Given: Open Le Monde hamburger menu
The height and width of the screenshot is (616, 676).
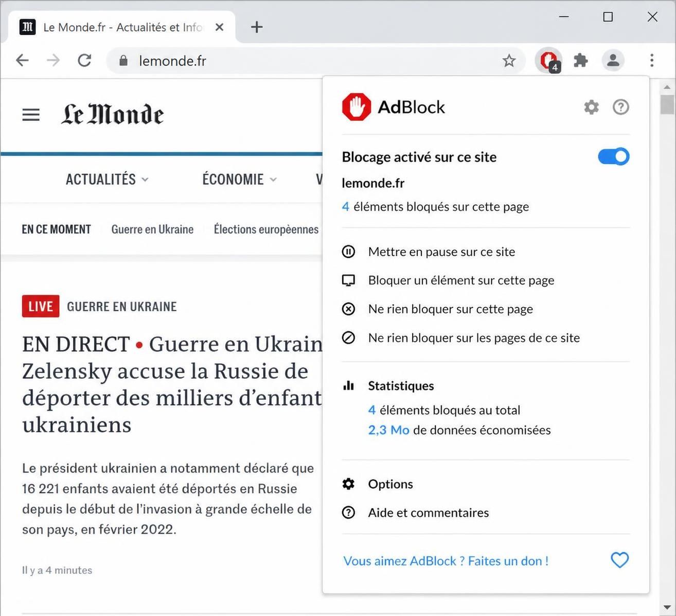Looking at the screenshot, I should (x=31, y=114).
